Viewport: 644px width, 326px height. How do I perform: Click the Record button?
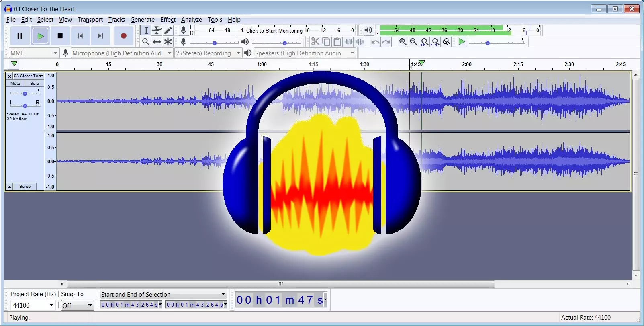[123, 36]
